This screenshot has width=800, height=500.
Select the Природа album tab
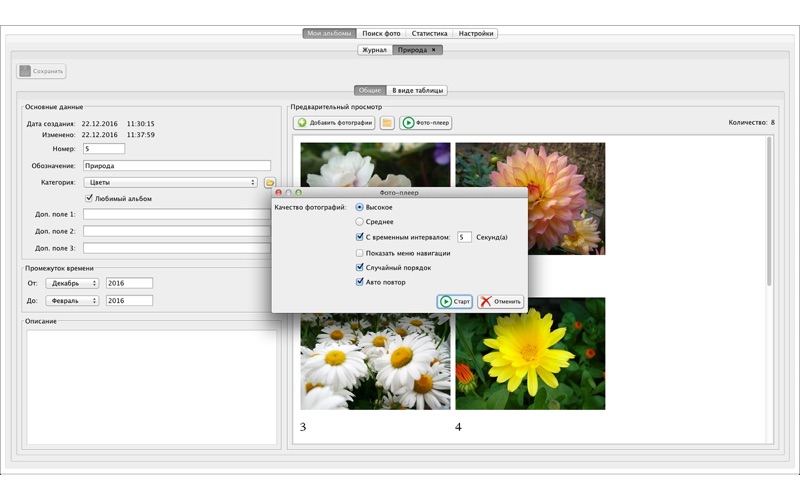click(412, 49)
